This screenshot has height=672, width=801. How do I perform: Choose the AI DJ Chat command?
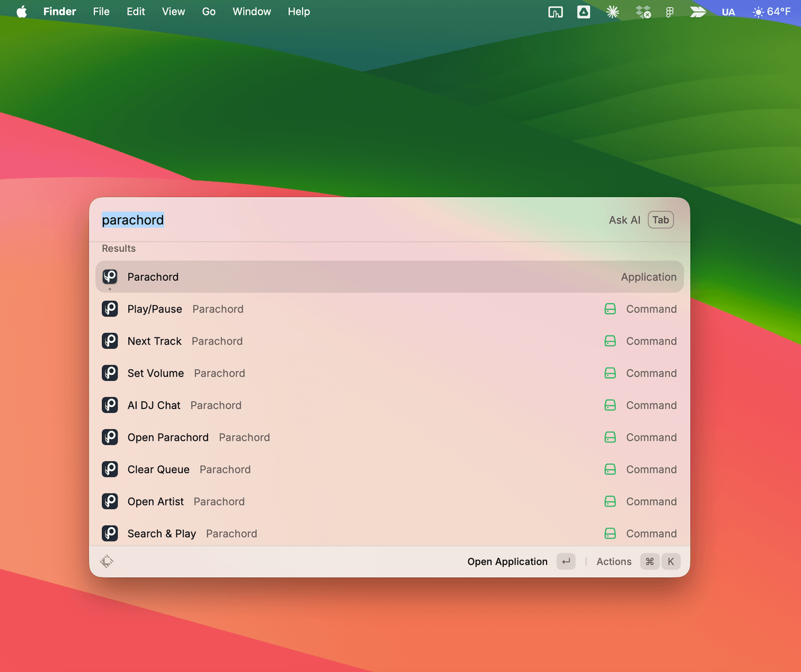tap(154, 405)
